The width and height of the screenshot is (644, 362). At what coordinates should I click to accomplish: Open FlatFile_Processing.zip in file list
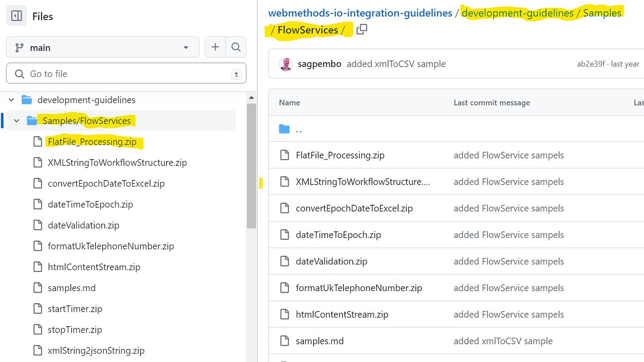(x=340, y=155)
